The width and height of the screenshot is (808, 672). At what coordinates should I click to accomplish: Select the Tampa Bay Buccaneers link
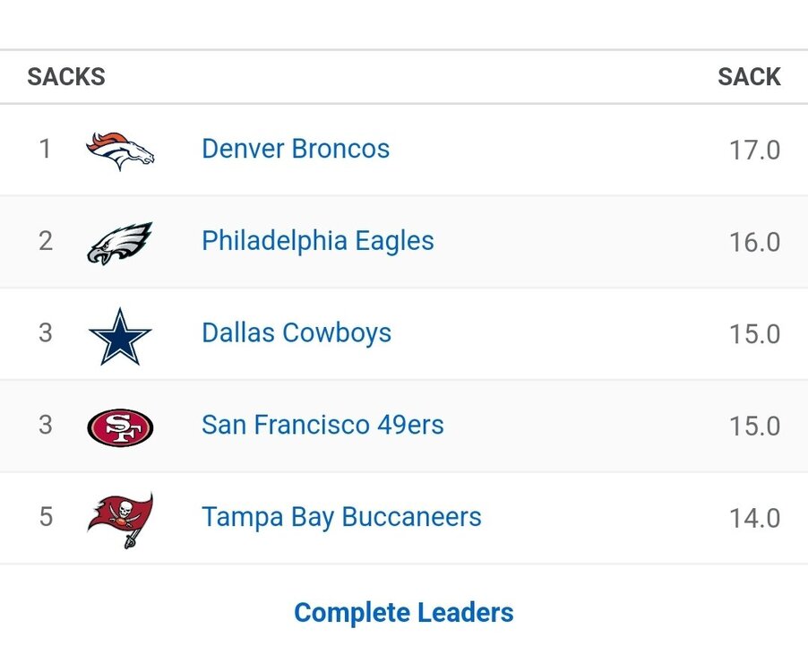pos(341,517)
